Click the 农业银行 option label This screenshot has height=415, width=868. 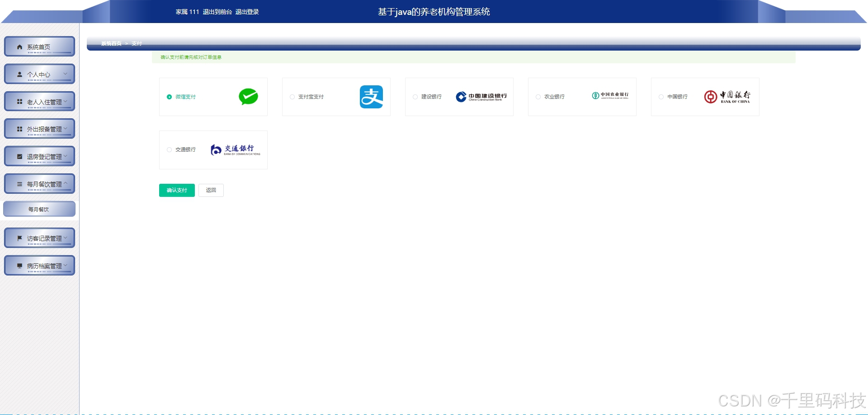point(554,97)
